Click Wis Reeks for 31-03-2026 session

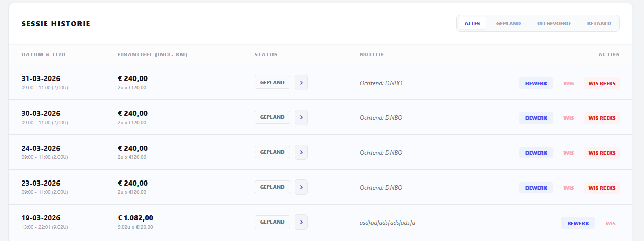coord(602,83)
